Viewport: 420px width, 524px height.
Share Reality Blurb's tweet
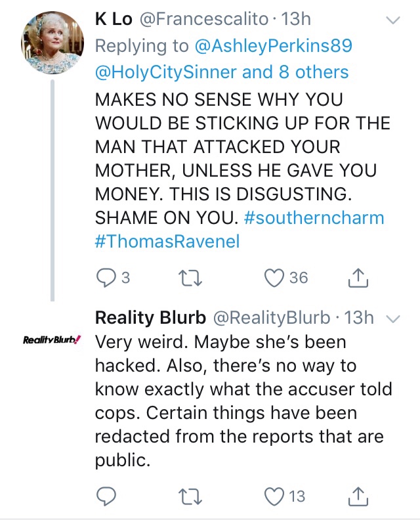pos(358,496)
